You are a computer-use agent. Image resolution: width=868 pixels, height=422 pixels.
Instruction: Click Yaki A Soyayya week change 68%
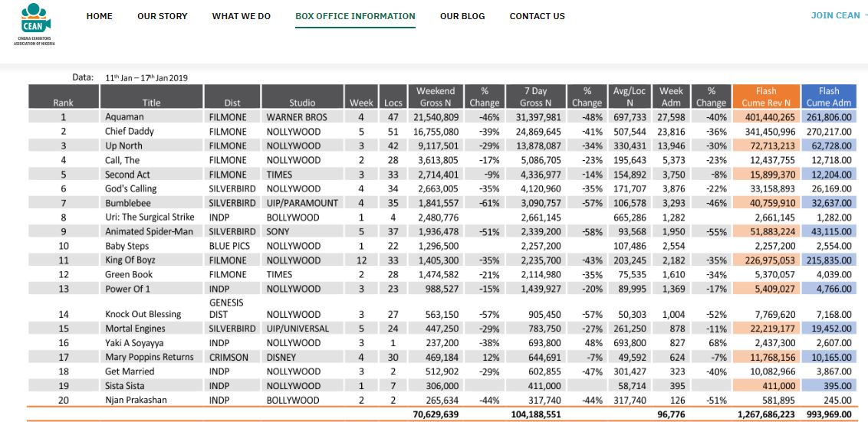(x=718, y=343)
